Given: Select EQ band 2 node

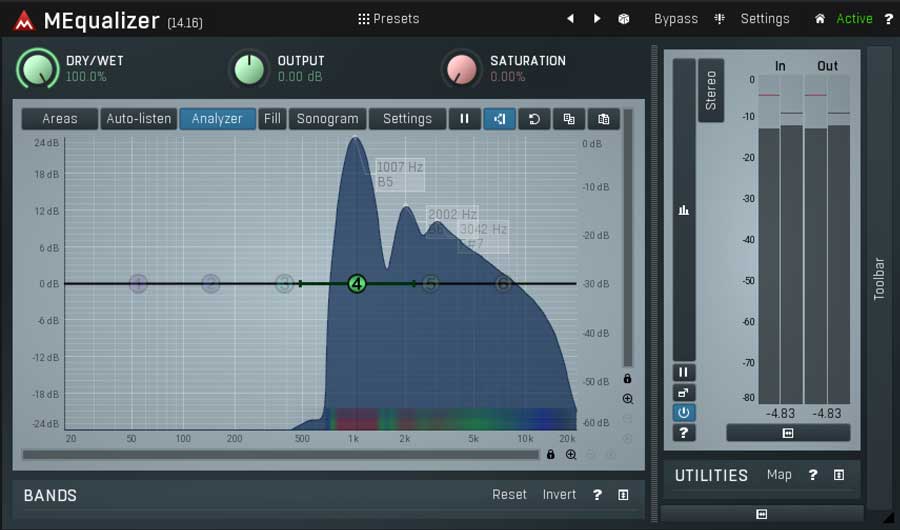Looking at the screenshot, I should pos(211,284).
